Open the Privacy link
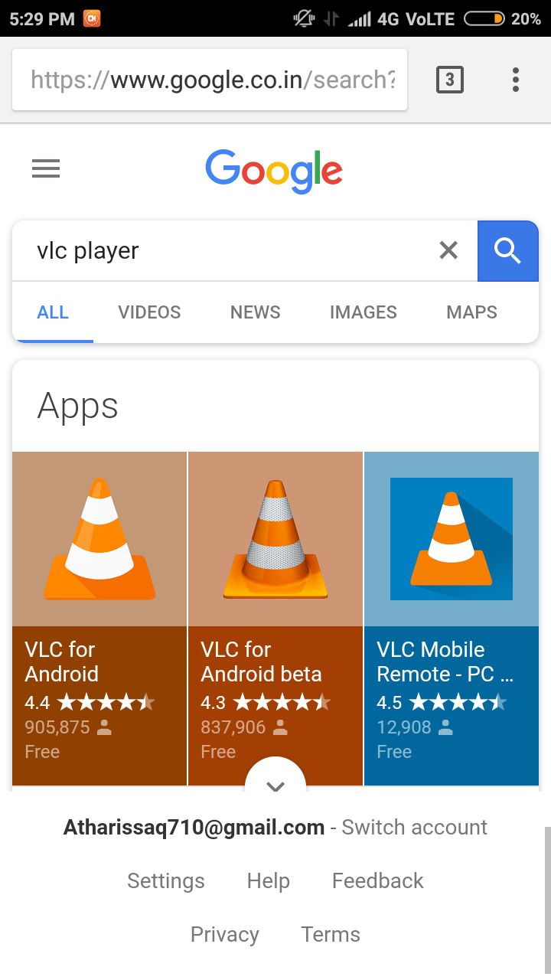The width and height of the screenshot is (551, 980). (x=225, y=935)
